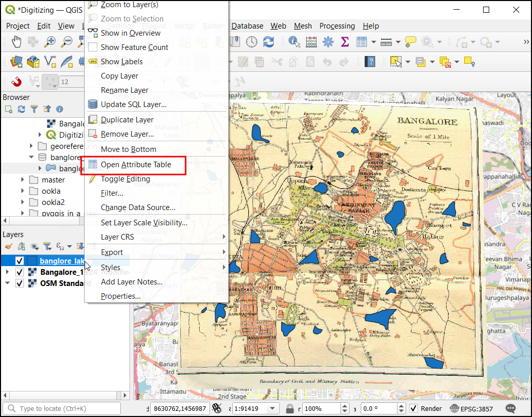Expand the georeferencing folder in Browser

point(31,146)
